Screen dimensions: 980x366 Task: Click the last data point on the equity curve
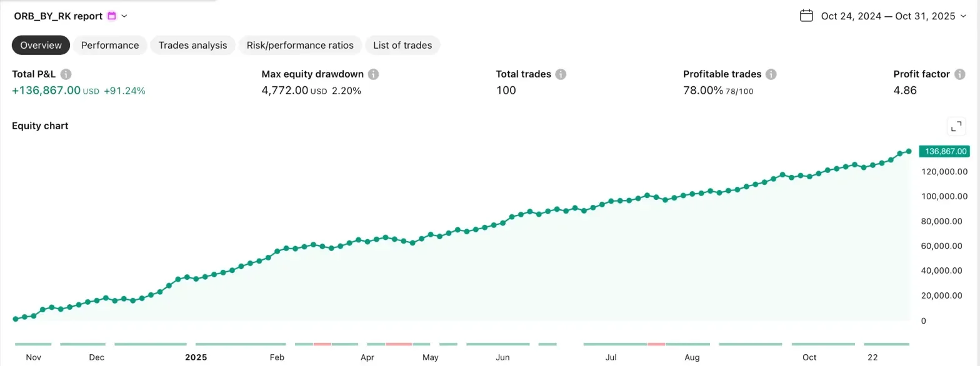coord(909,151)
